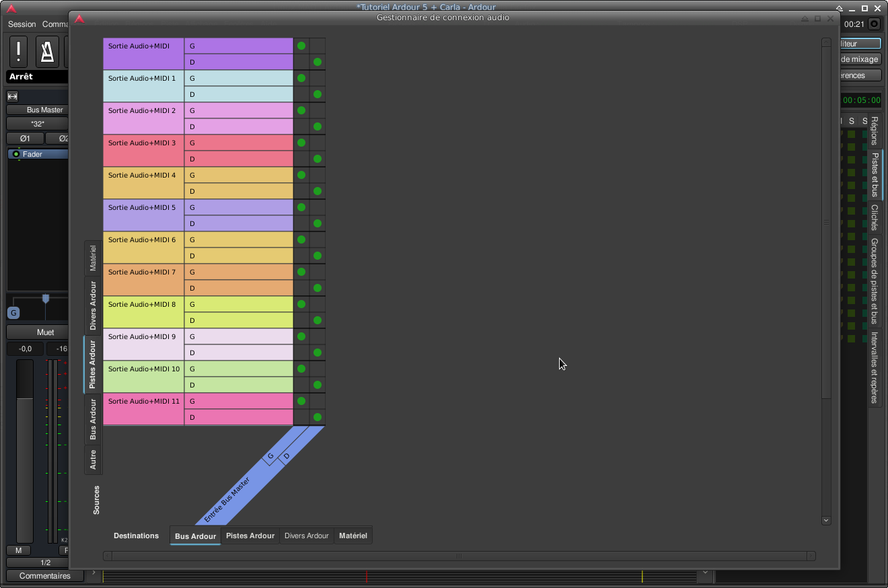Select the Bus Ardour sources tab
This screenshot has height=588, width=888.
tap(93, 419)
